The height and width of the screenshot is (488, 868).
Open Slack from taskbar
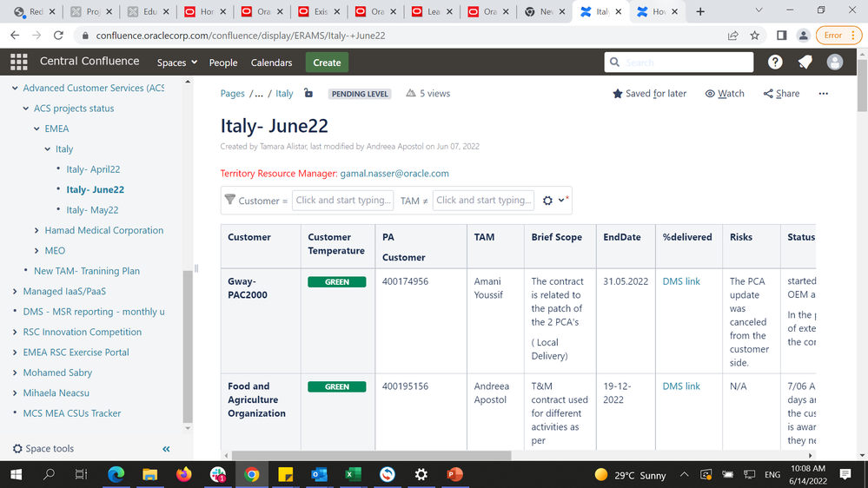[217, 475]
